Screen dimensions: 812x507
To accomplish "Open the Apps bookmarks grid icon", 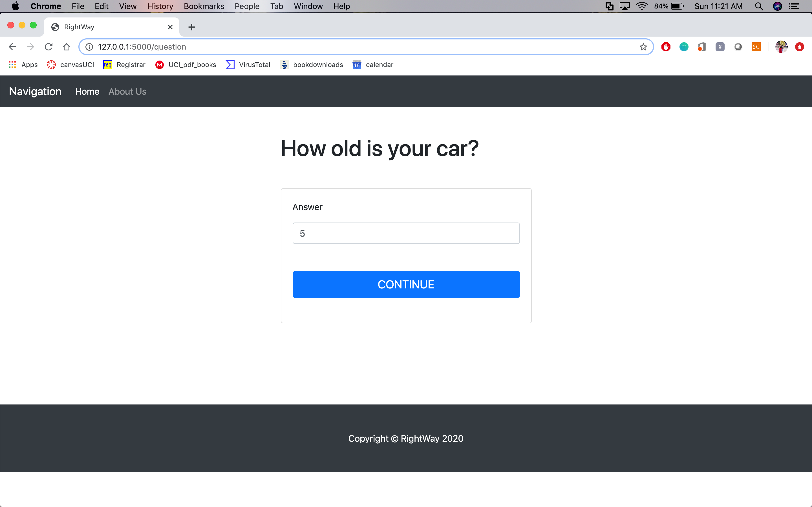I will [x=12, y=65].
